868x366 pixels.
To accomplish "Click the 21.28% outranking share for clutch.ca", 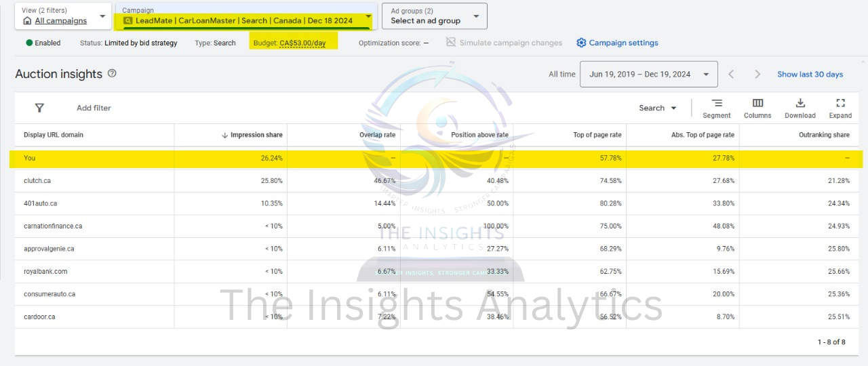I will pos(838,181).
